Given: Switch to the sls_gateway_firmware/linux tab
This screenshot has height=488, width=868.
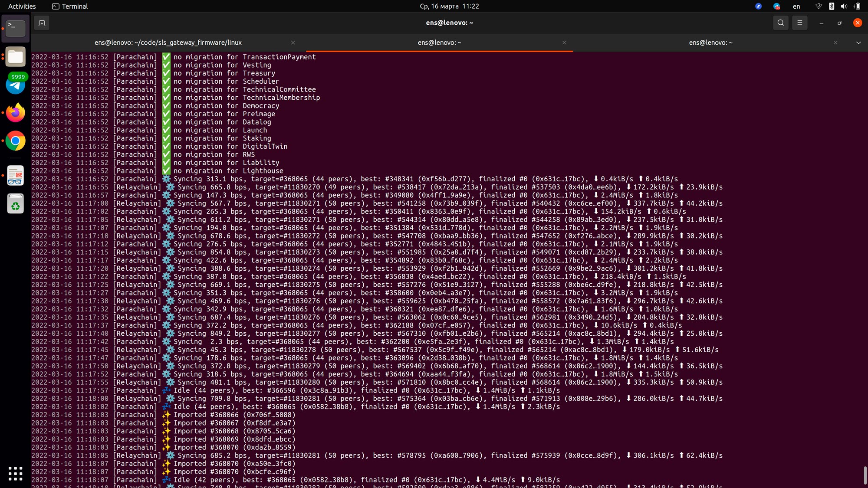Looking at the screenshot, I should click(x=168, y=43).
